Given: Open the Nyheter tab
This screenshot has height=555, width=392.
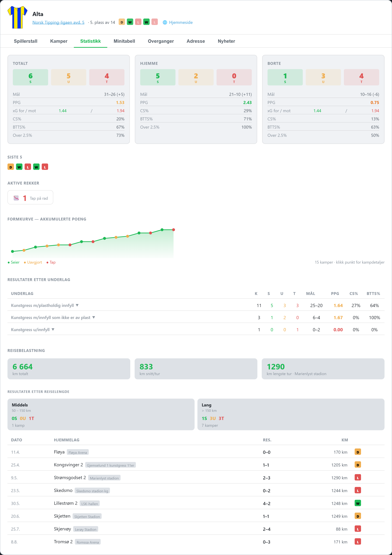Looking at the screenshot, I should click(x=226, y=41).
